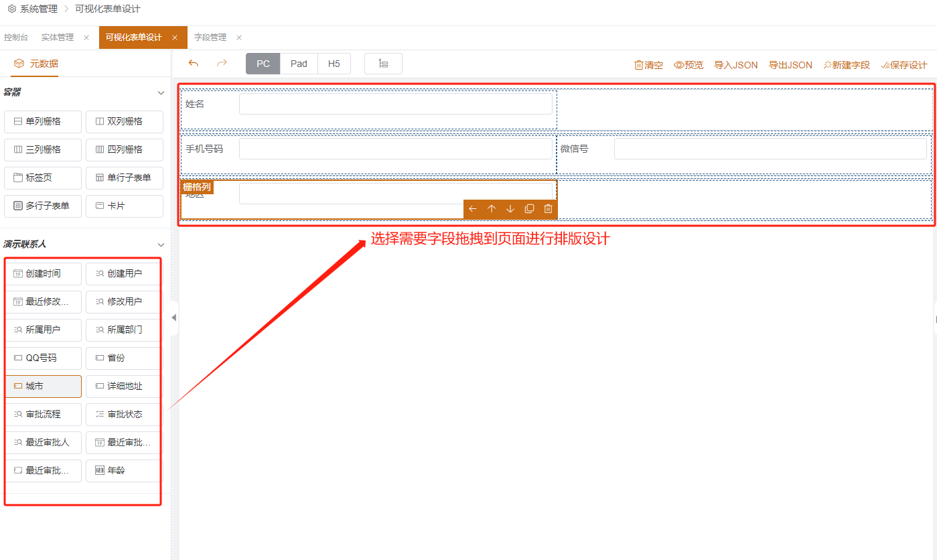Pick the 创建时间 field
Image resolution: width=937 pixels, height=560 pixels.
(43, 273)
